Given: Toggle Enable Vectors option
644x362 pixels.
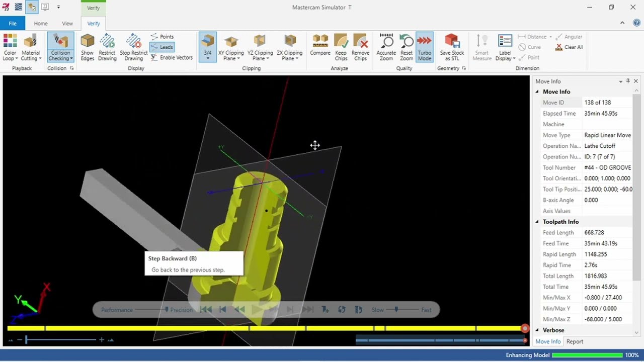Looking at the screenshot, I should pos(172,57).
